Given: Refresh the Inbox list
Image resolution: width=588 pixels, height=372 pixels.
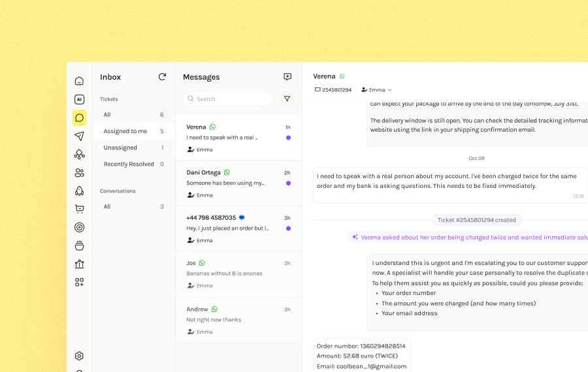Looking at the screenshot, I should click(162, 77).
